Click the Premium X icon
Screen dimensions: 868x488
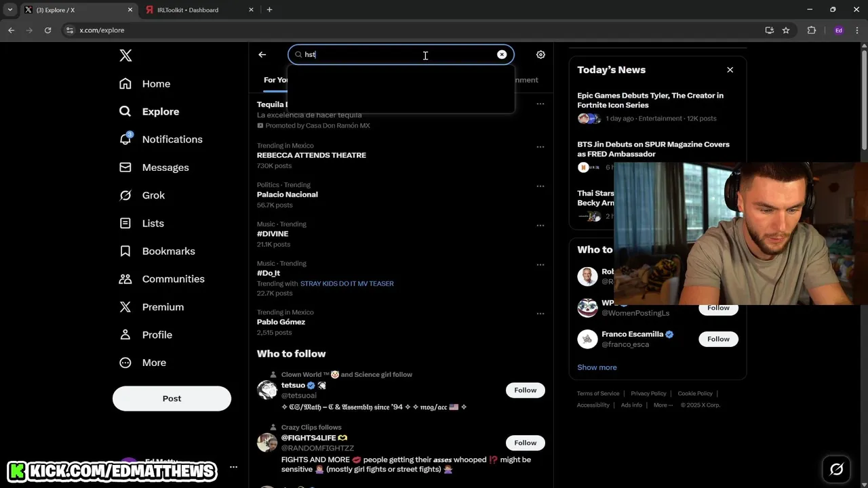coord(125,307)
